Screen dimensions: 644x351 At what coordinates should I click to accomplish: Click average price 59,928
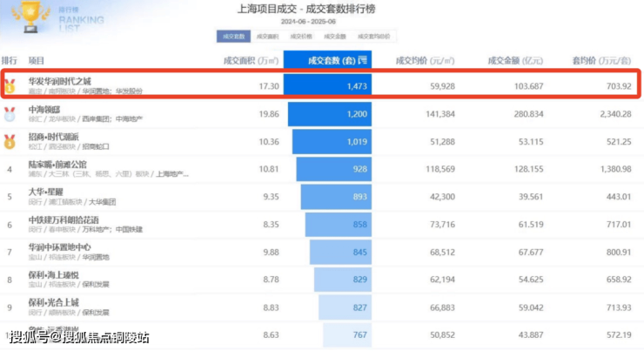coord(442,86)
